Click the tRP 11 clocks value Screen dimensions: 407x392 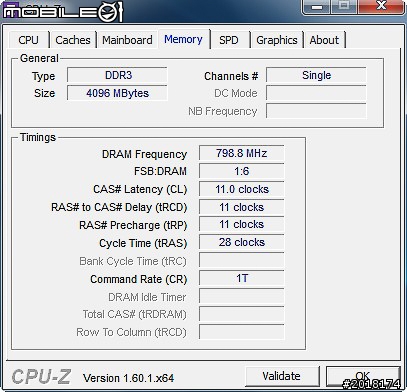[x=242, y=224]
